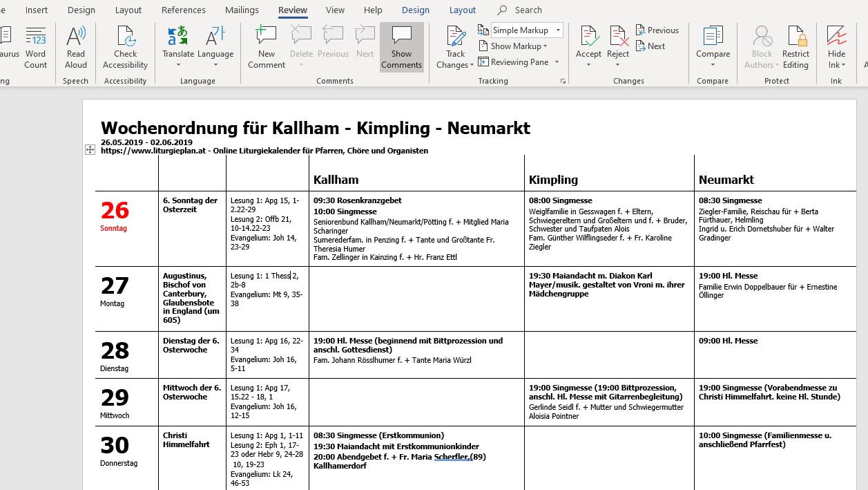Open the Help tab
Screen dimensions: 868x490
tap(373, 10)
